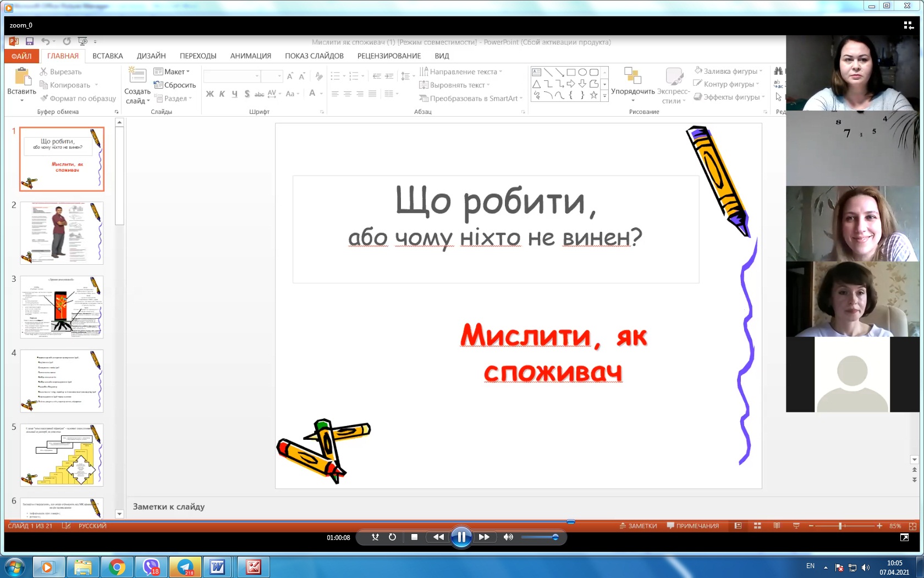Click the Создать слайд icon
Viewport: 924px width, 578px height.
click(x=137, y=76)
